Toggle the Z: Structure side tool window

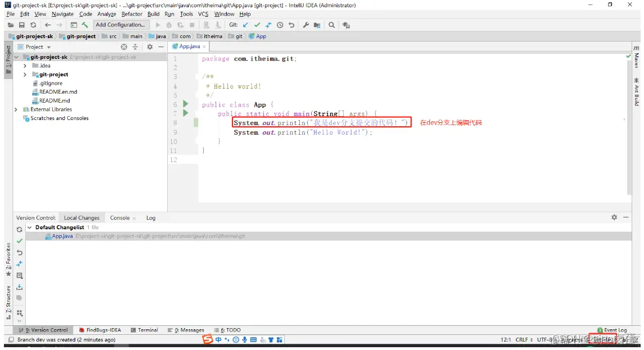coord(8,302)
